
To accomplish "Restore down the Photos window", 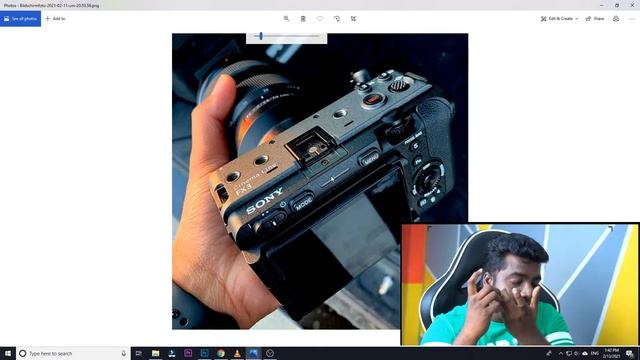I will [x=617, y=5].
